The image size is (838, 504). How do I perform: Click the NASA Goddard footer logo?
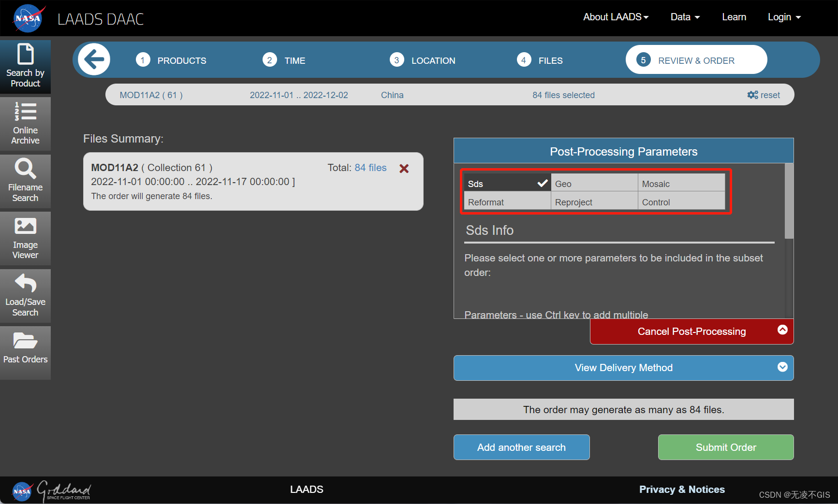click(x=51, y=490)
